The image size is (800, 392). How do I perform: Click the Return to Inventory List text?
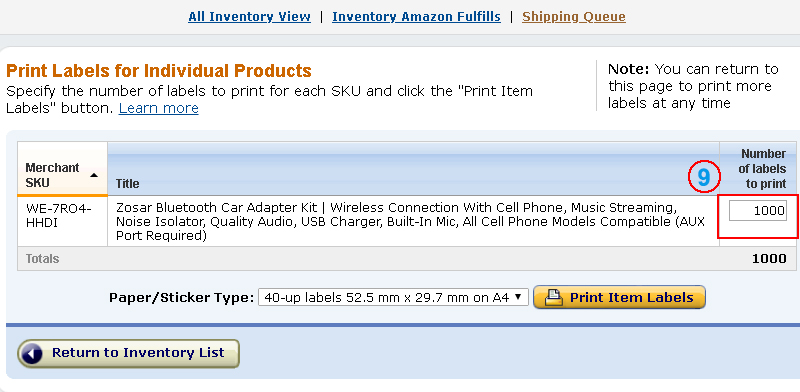138,353
